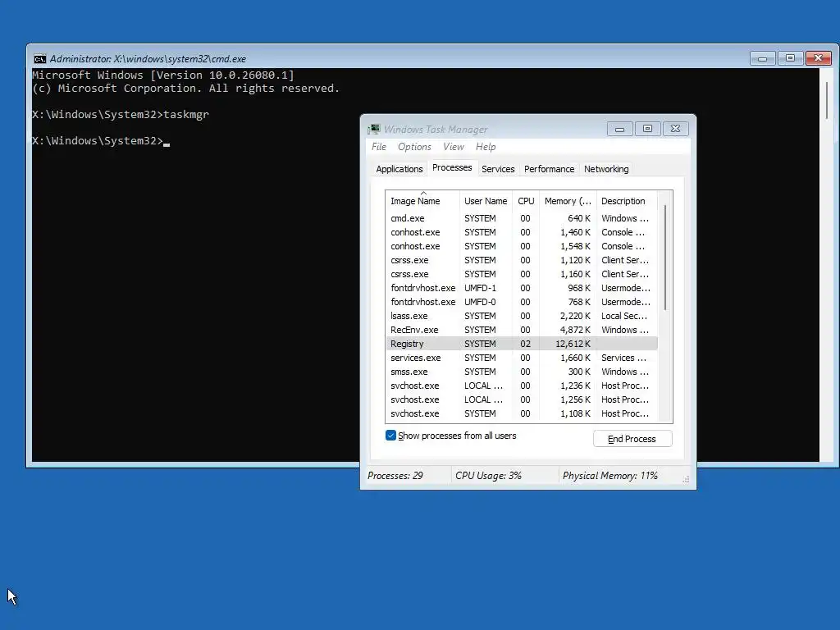The width and height of the screenshot is (840, 630).
Task: Open the Options menu in Task Manager
Action: pyautogui.click(x=414, y=147)
